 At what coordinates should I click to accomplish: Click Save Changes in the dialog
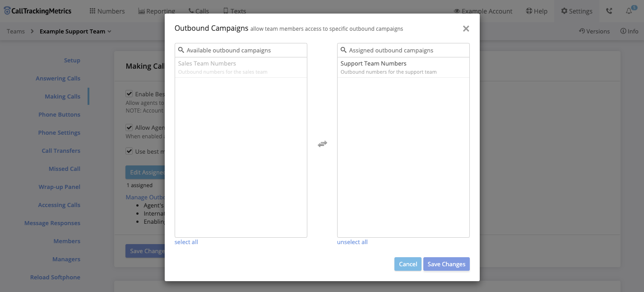tap(446, 264)
